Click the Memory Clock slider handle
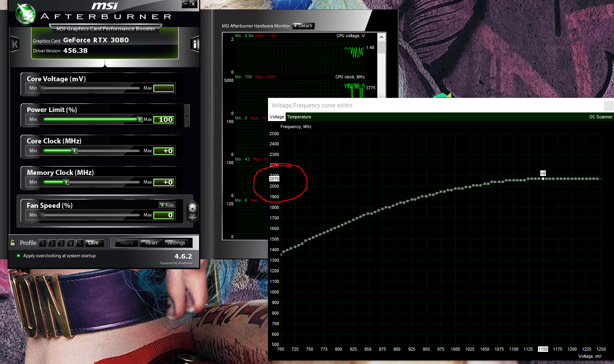The width and height of the screenshot is (614, 364). point(66,182)
